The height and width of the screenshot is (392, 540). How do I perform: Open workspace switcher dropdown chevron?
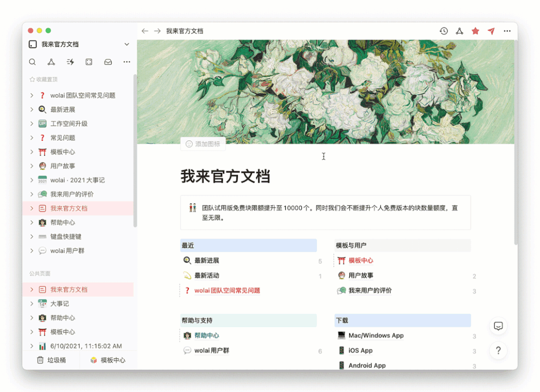[126, 44]
